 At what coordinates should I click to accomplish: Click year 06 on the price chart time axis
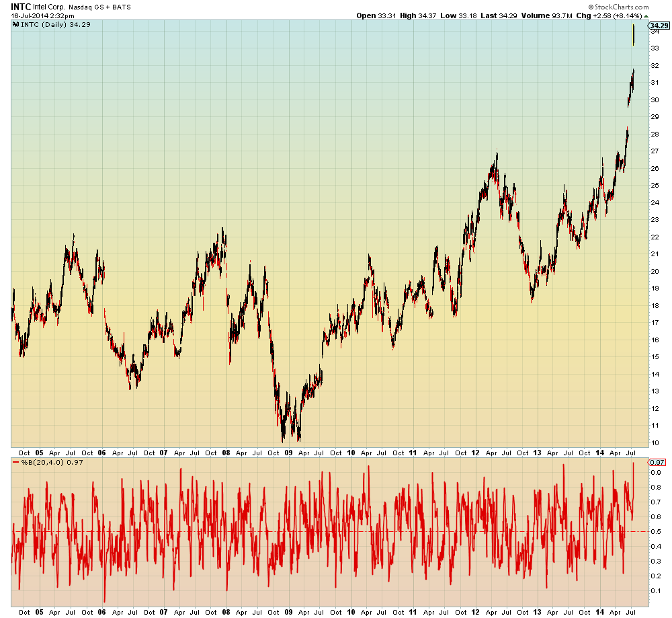(101, 453)
